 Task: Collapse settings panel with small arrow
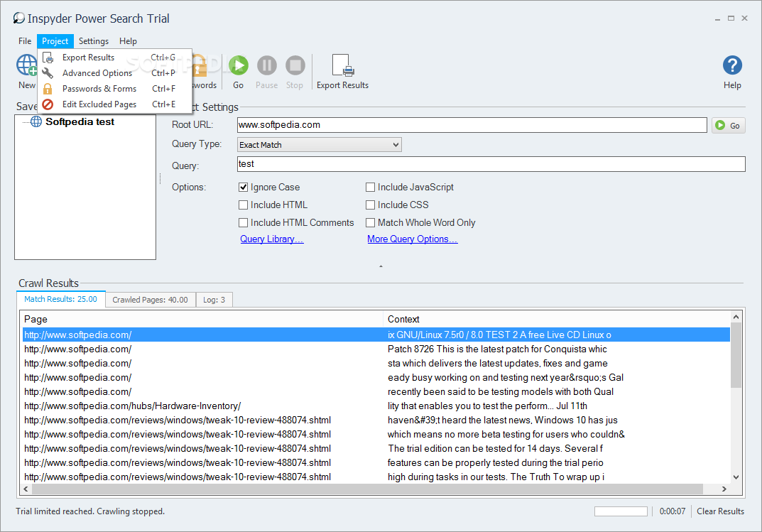(x=381, y=266)
